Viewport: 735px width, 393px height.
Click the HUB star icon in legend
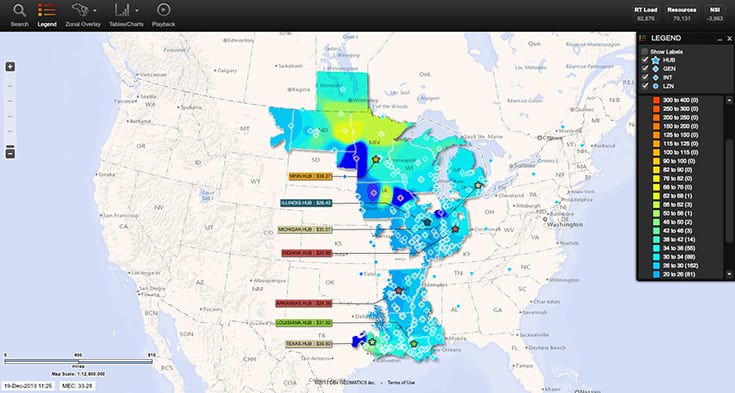click(655, 60)
